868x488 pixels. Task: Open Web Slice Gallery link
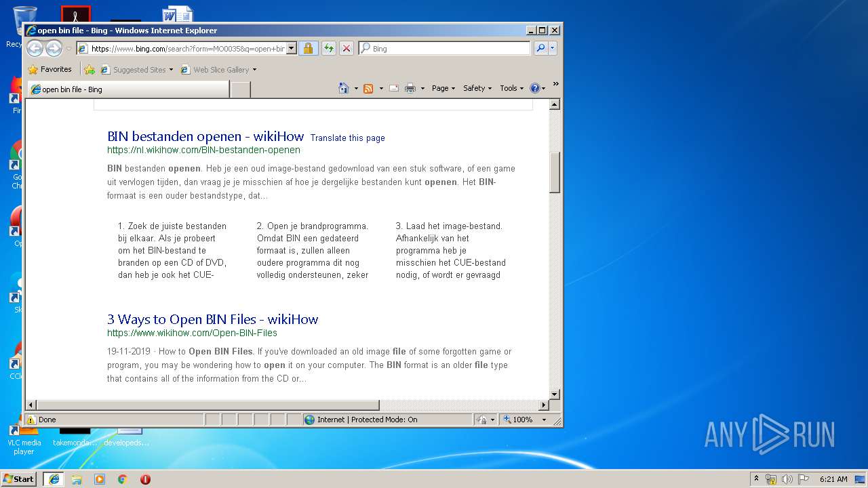tap(215, 69)
